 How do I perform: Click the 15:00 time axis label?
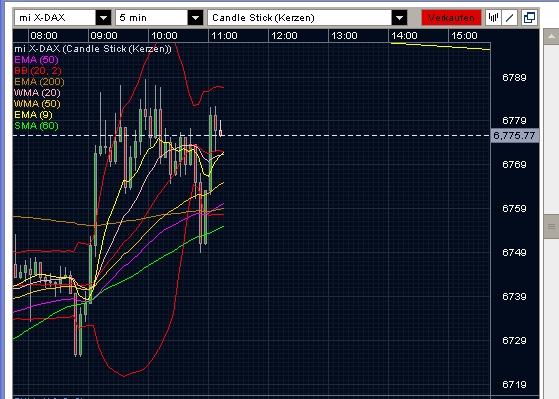point(464,36)
